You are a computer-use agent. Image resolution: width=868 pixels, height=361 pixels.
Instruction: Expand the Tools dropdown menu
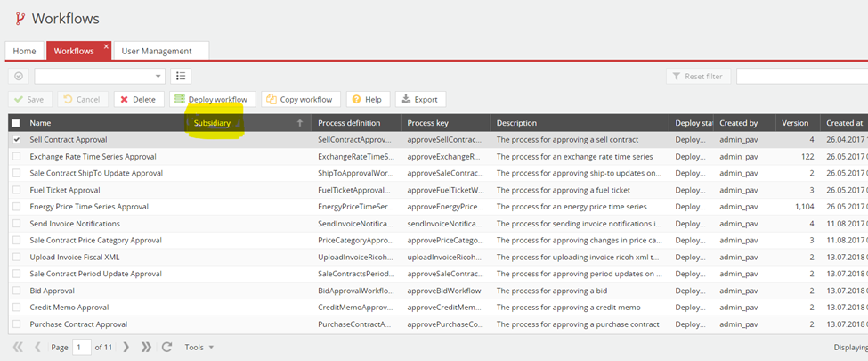point(199,347)
